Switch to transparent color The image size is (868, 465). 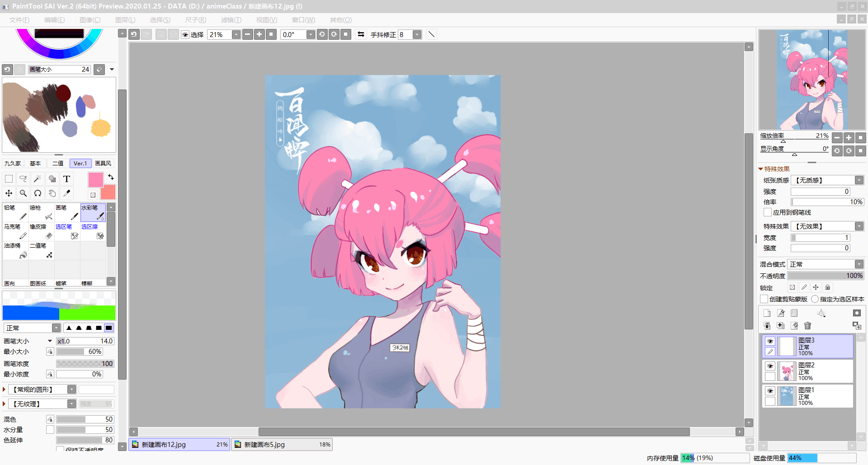click(x=93, y=195)
